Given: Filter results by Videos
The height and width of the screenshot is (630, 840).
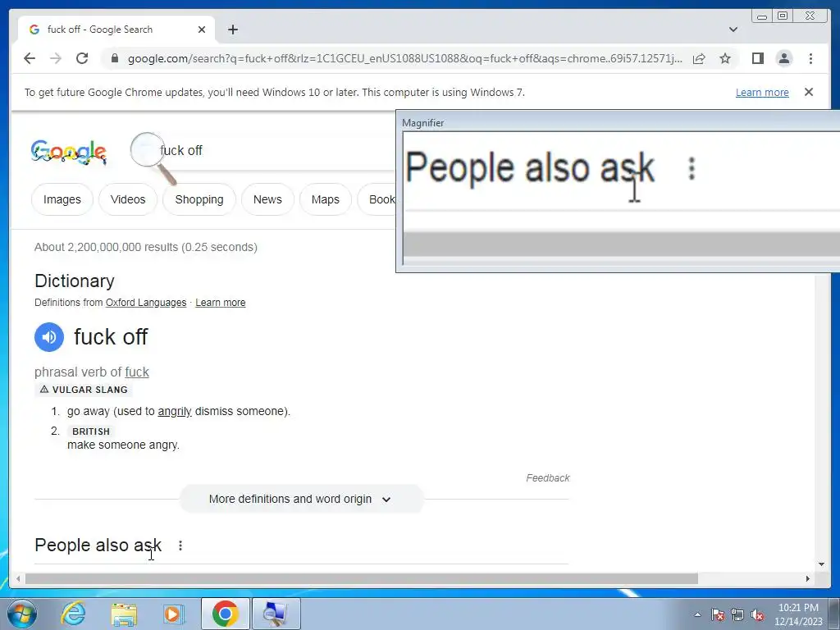Looking at the screenshot, I should tap(128, 199).
